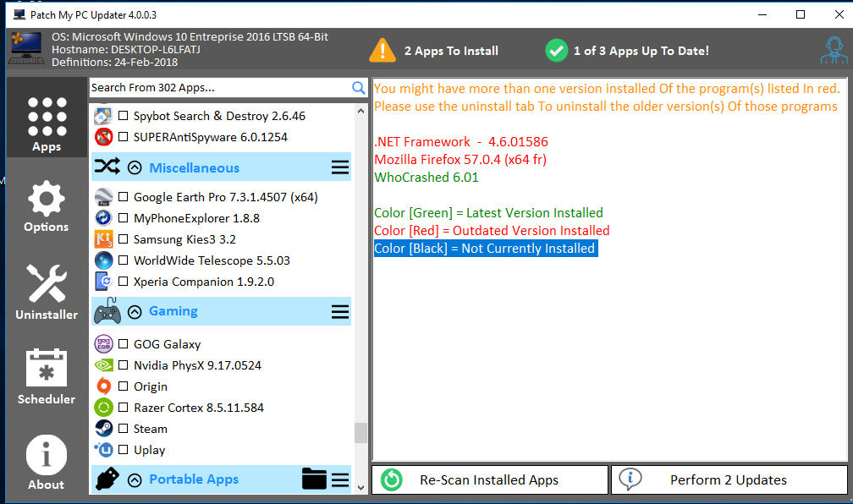Viewport: 853px width, 504px height.
Task: Check the Google Earth Pro checkbox
Action: point(124,197)
